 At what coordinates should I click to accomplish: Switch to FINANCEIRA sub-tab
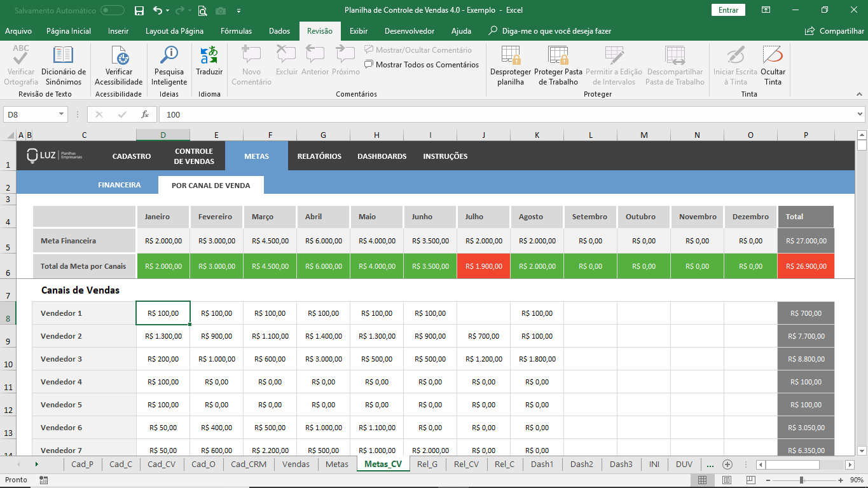tap(120, 186)
